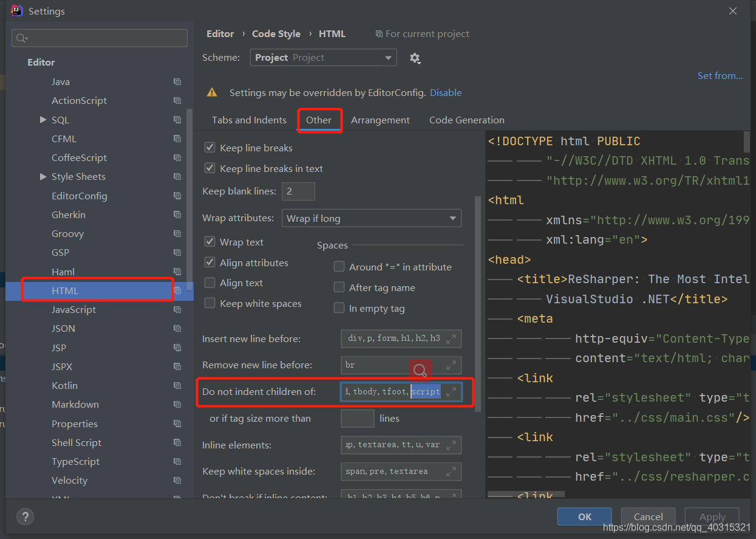Viewport: 756px width, 539px height.
Task: Click the Code Style breadcrumb
Action: tap(276, 33)
